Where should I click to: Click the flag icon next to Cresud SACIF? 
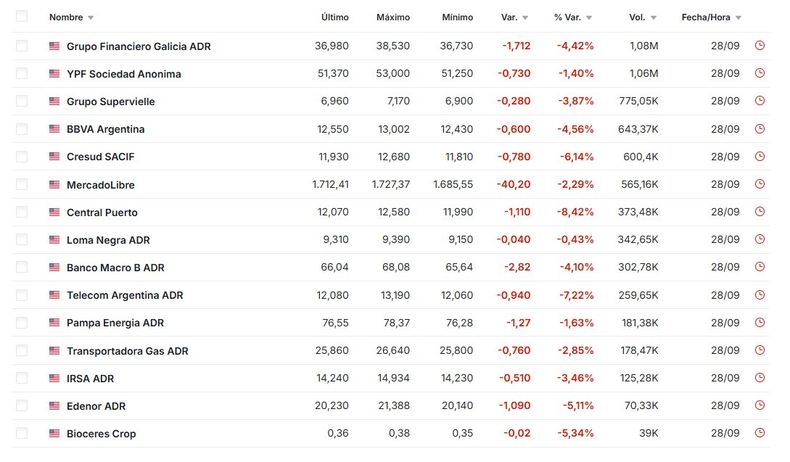[x=54, y=157]
